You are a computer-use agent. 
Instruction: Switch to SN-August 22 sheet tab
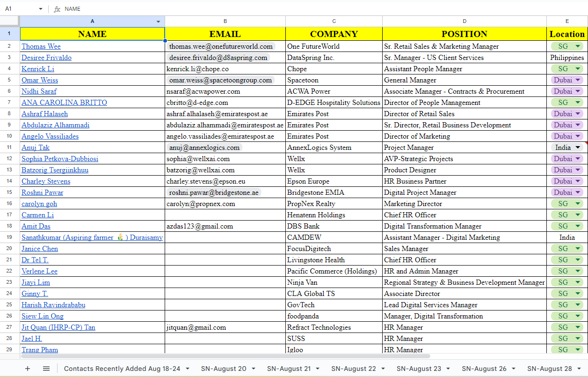click(x=354, y=369)
